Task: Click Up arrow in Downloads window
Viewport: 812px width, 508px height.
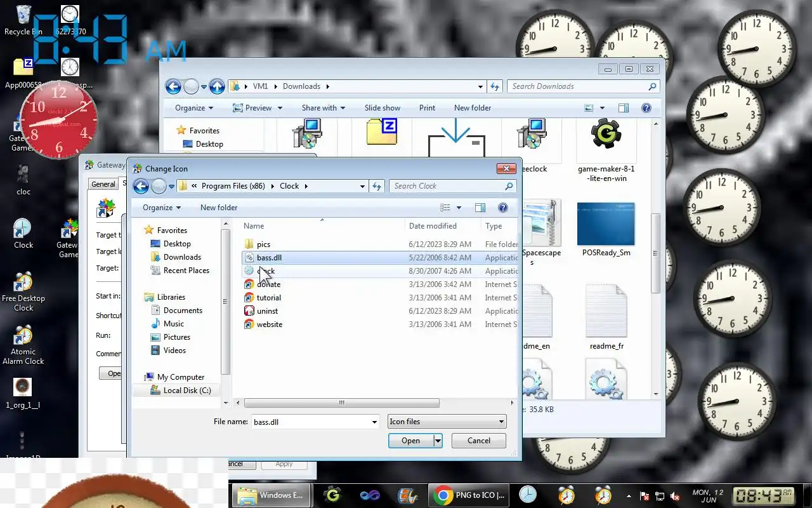Action: pos(217,86)
